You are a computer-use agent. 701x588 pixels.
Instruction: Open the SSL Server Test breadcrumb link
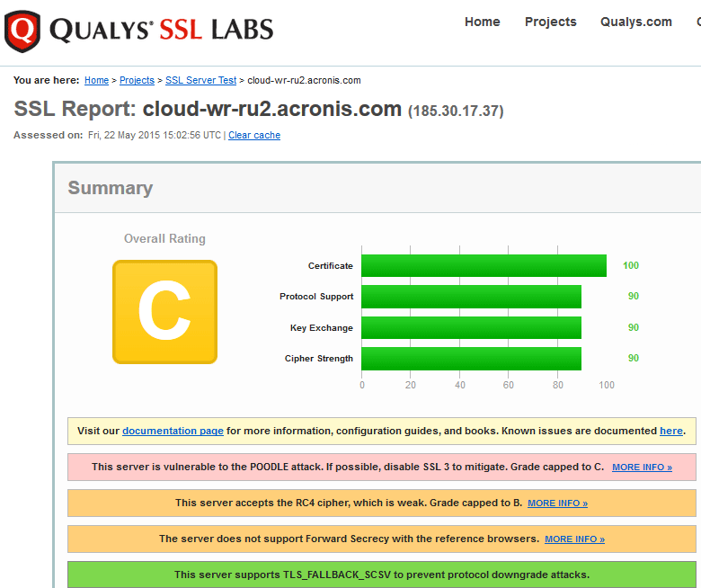(200, 80)
